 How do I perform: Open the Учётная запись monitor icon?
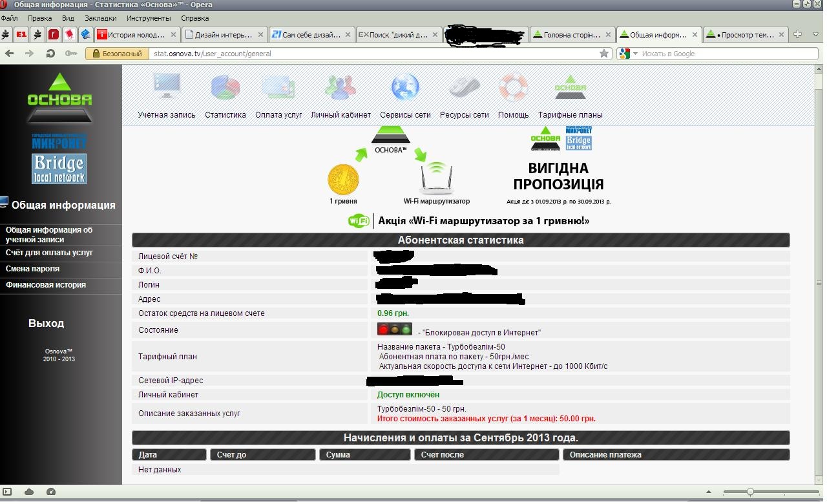point(166,87)
